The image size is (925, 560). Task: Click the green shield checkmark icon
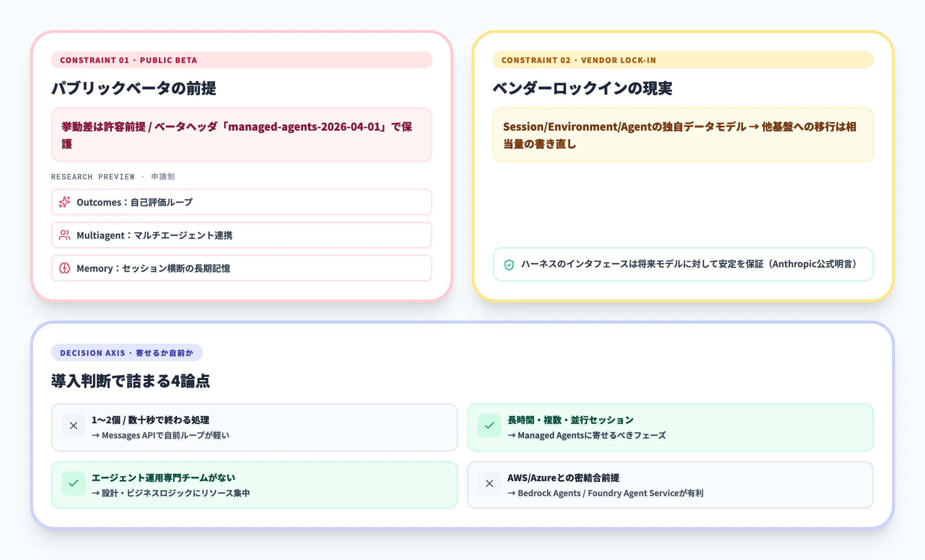pos(510,265)
